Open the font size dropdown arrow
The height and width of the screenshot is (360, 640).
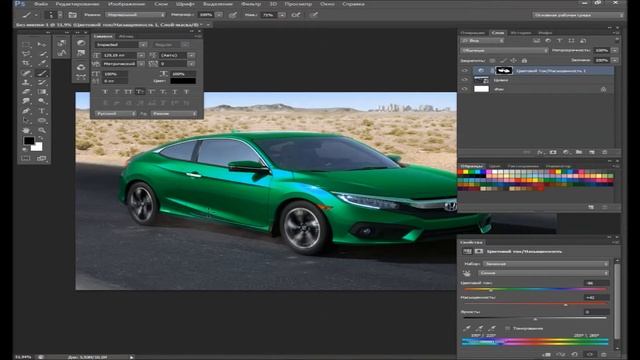pyautogui.click(x=141, y=55)
